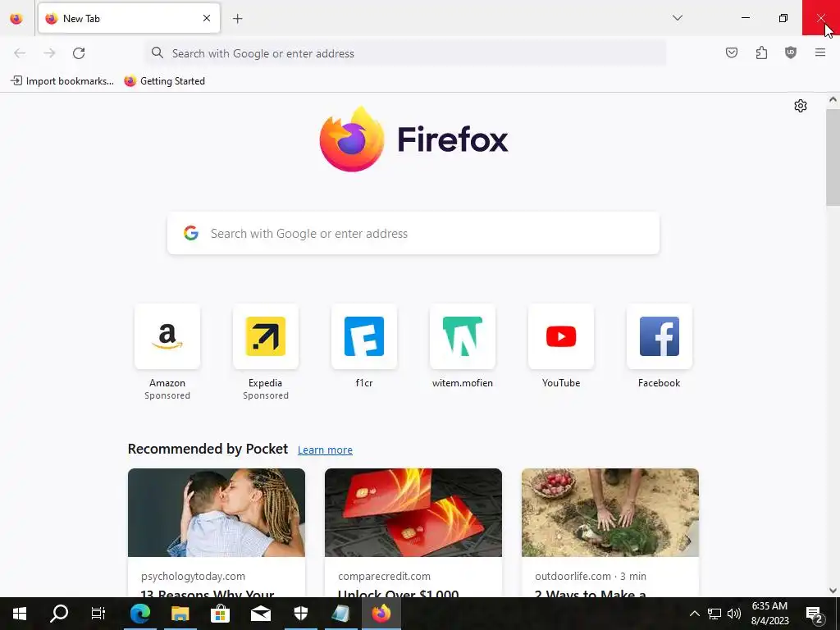Open Windows taskbar search
840x630 pixels.
click(x=59, y=614)
